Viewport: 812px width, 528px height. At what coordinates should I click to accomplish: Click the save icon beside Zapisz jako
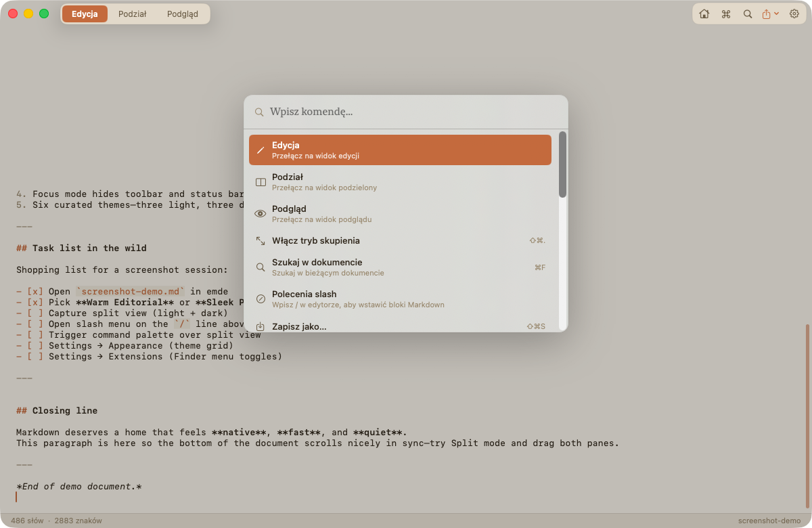tap(261, 326)
